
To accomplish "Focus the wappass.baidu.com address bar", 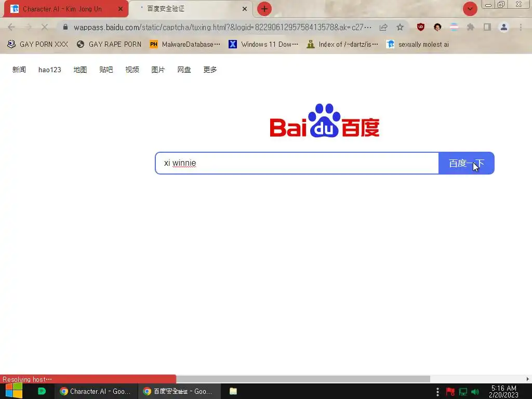I will point(222,27).
